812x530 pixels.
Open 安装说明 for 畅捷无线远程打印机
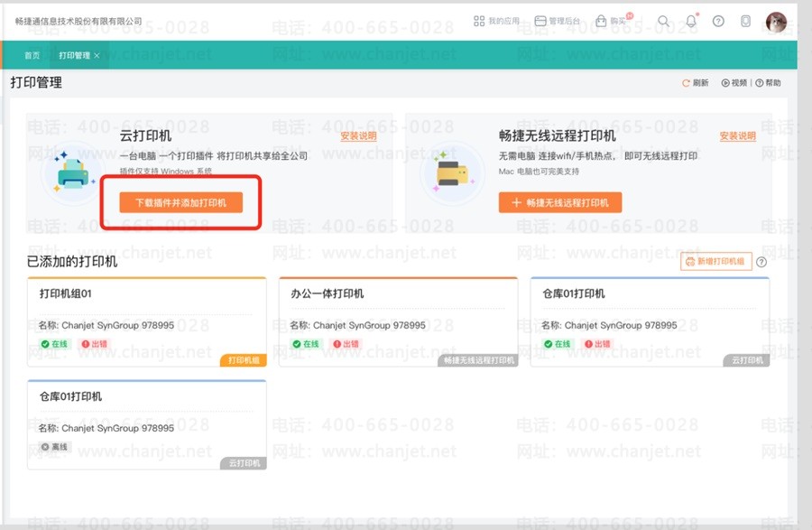coord(737,136)
